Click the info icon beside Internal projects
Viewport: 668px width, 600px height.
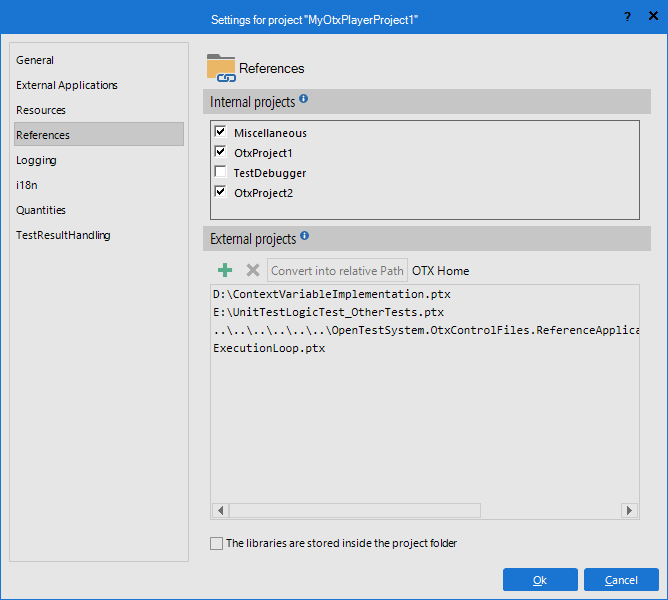tap(304, 100)
